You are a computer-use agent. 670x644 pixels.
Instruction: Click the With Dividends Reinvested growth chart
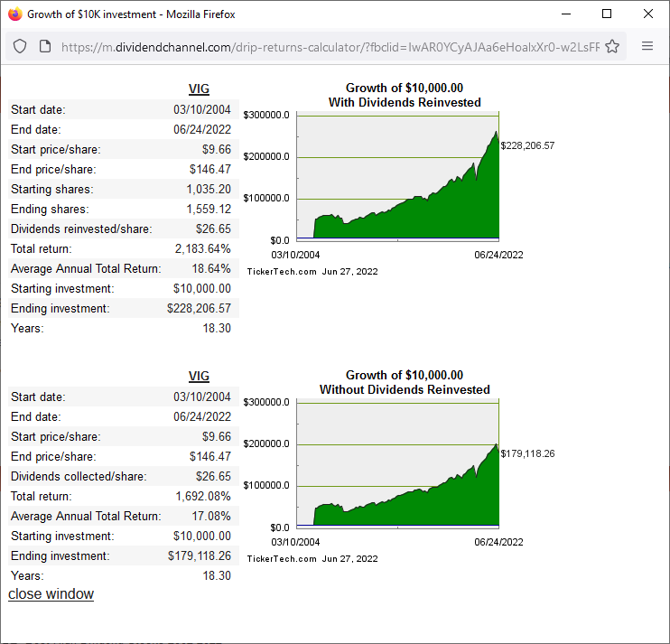tap(397, 177)
